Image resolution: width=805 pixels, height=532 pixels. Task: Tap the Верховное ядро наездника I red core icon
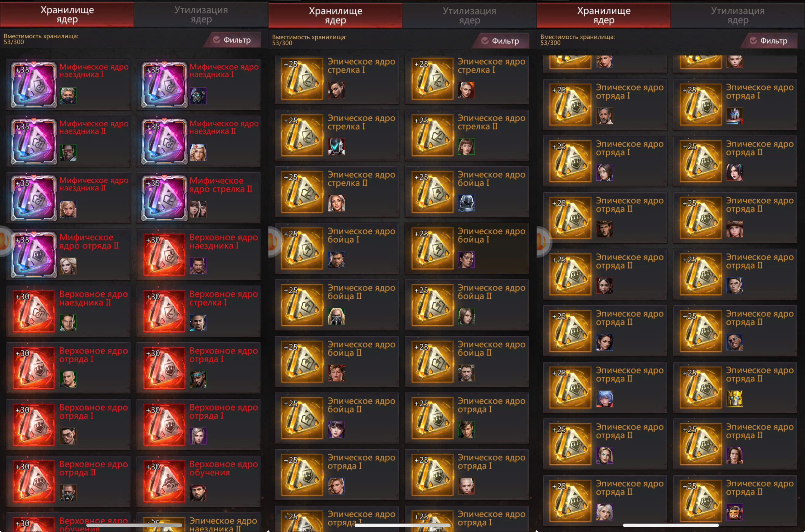pos(164,255)
